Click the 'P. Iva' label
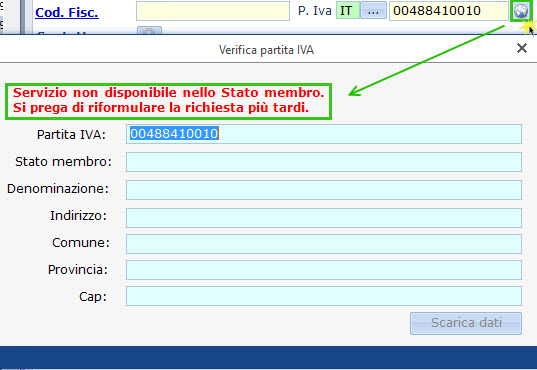 (x=315, y=11)
